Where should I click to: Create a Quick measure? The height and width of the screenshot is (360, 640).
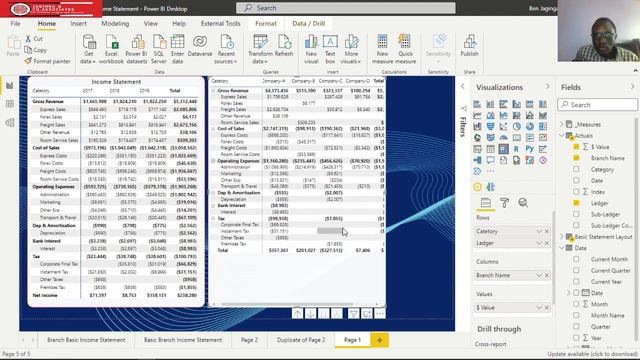405,49
